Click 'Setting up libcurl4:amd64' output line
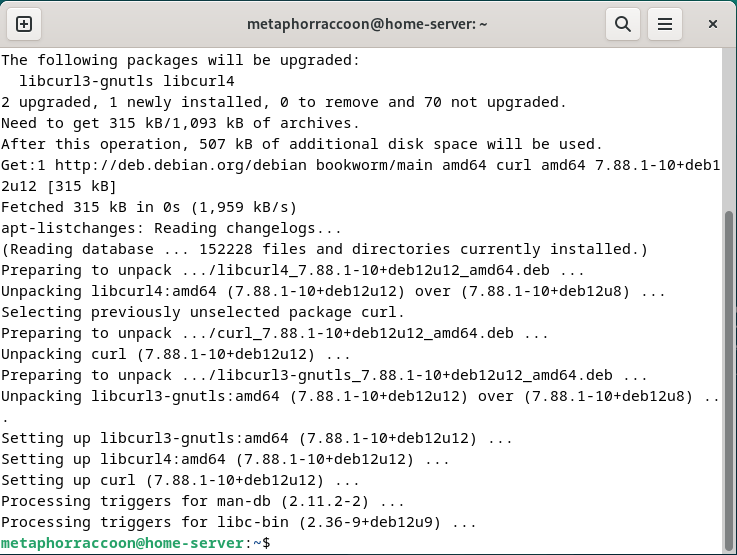 (225, 459)
